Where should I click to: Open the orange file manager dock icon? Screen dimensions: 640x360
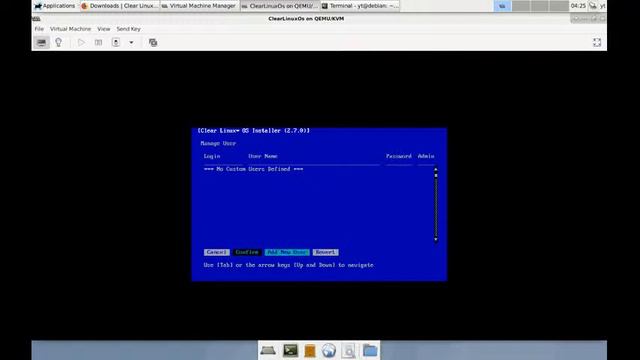click(x=310, y=351)
